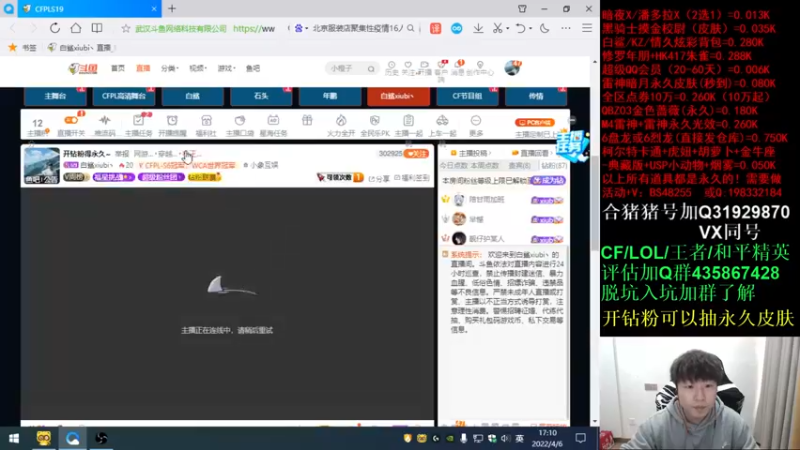The width and height of the screenshot is (800, 450).
Task: Activate the 火力全开 flame icon
Action: click(341, 125)
